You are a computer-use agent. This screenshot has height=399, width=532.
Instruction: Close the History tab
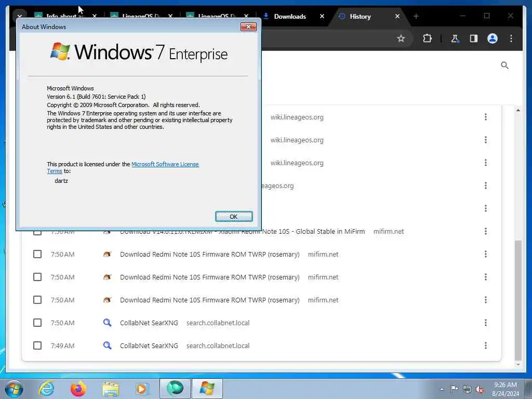(x=397, y=16)
